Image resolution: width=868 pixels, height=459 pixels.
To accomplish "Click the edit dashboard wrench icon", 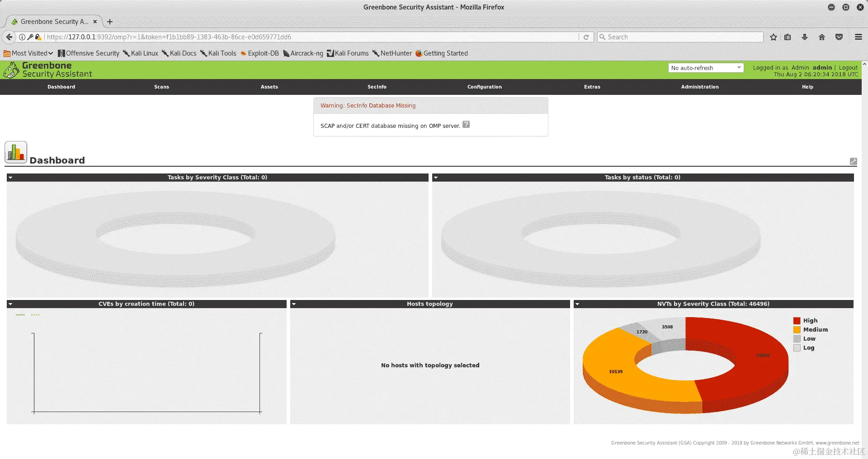I will [854, 161].
